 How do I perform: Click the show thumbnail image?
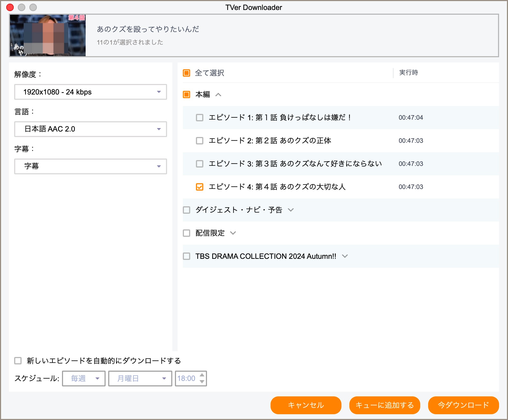coord(48,35)
